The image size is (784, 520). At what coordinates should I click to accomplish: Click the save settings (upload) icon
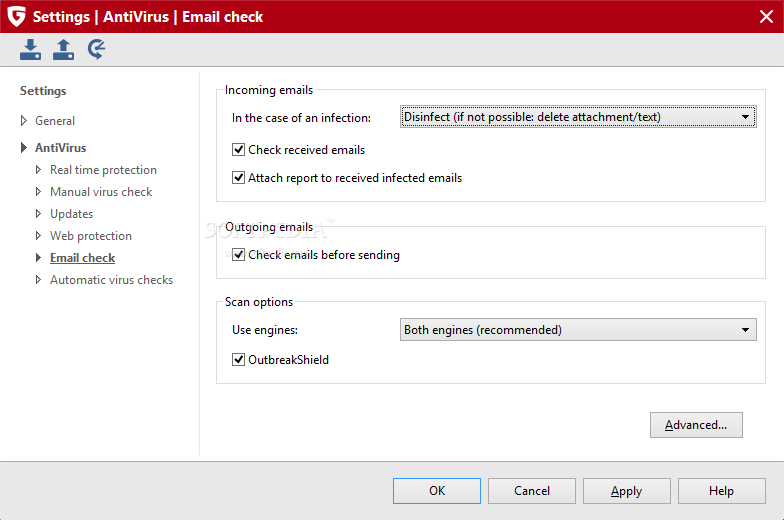pos(64,50)
